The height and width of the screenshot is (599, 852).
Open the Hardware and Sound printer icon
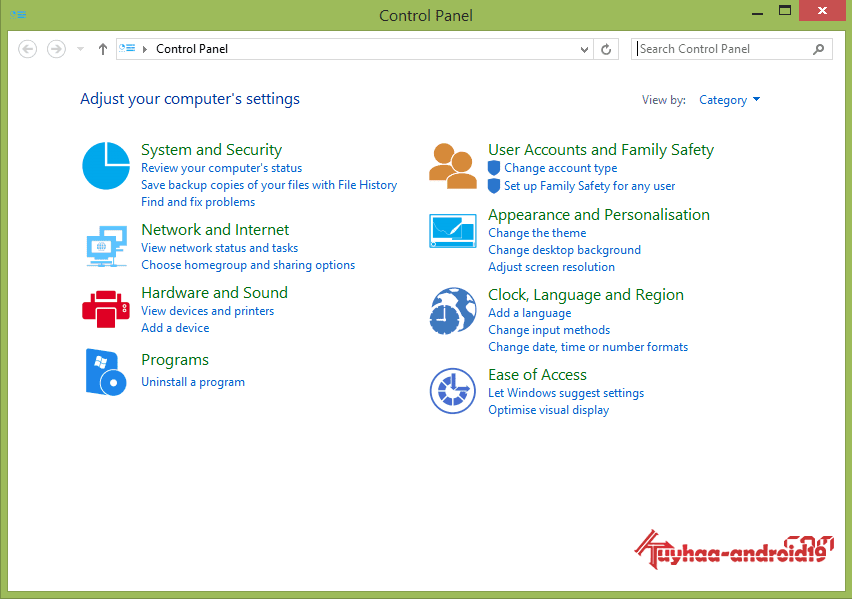click(106, 309)
